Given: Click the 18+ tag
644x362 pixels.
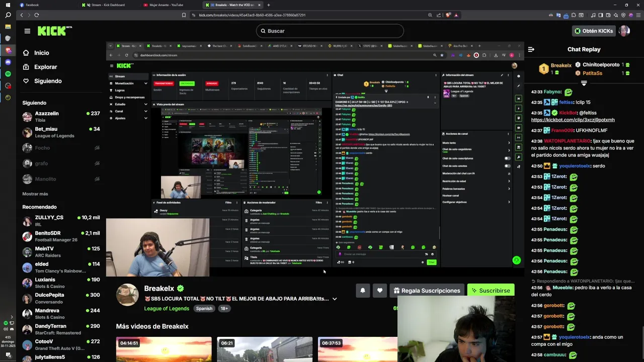Looking at the screenshot, I should click(x=224, y=309).
